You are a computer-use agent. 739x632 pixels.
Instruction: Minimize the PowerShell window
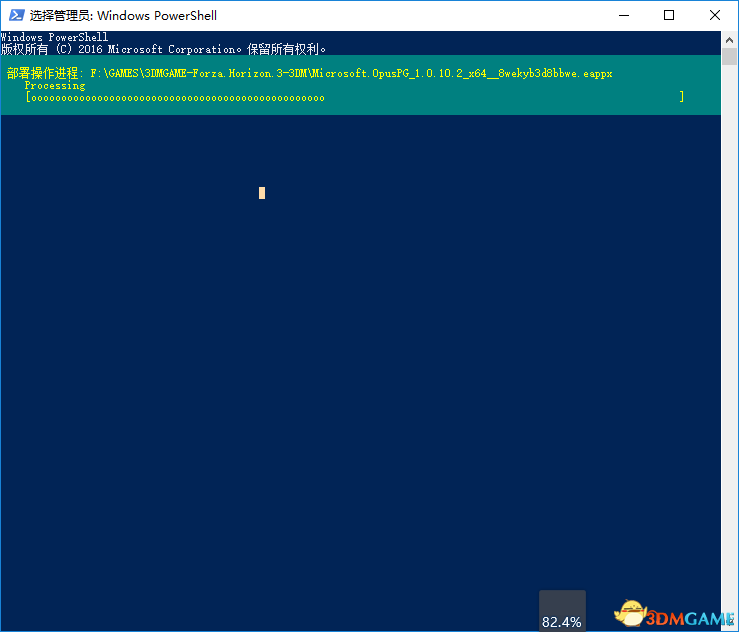(624, 15)
